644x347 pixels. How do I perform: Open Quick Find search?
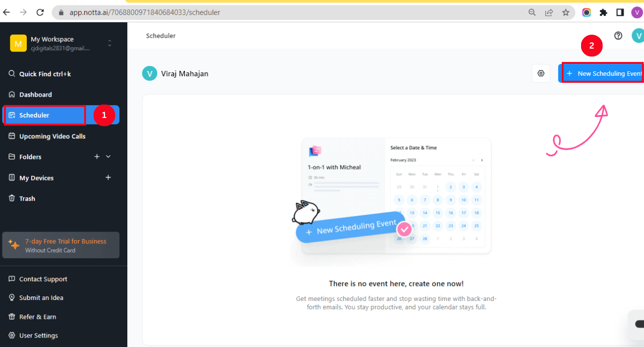tap(40, 73)
